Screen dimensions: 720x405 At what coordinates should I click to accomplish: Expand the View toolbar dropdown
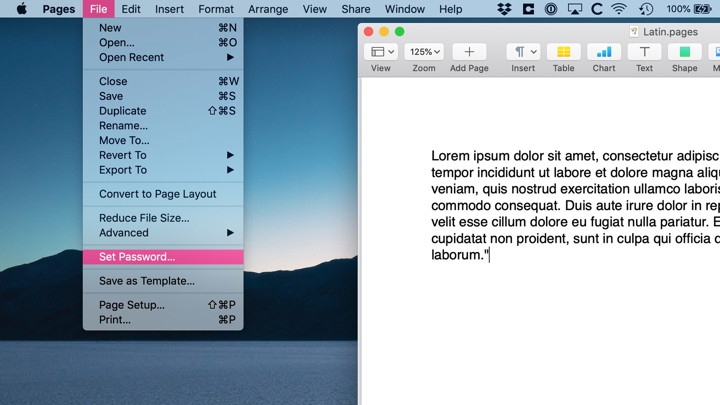(381, 52)
